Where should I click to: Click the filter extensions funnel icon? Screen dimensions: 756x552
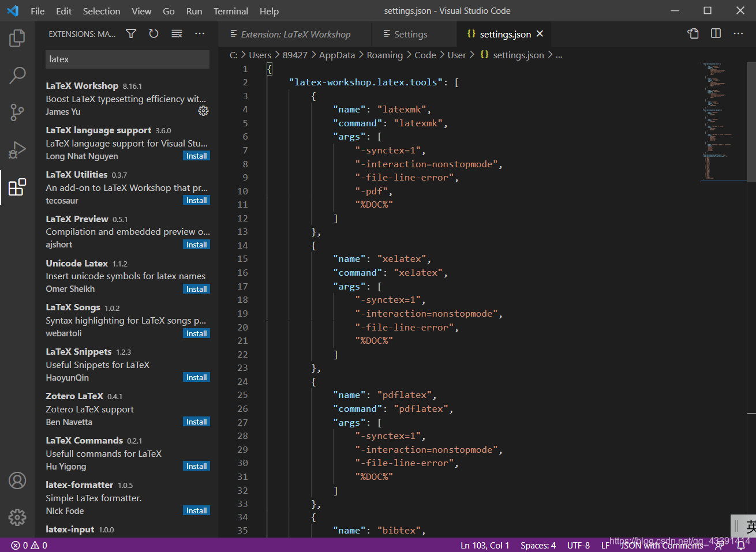(131, 34)
